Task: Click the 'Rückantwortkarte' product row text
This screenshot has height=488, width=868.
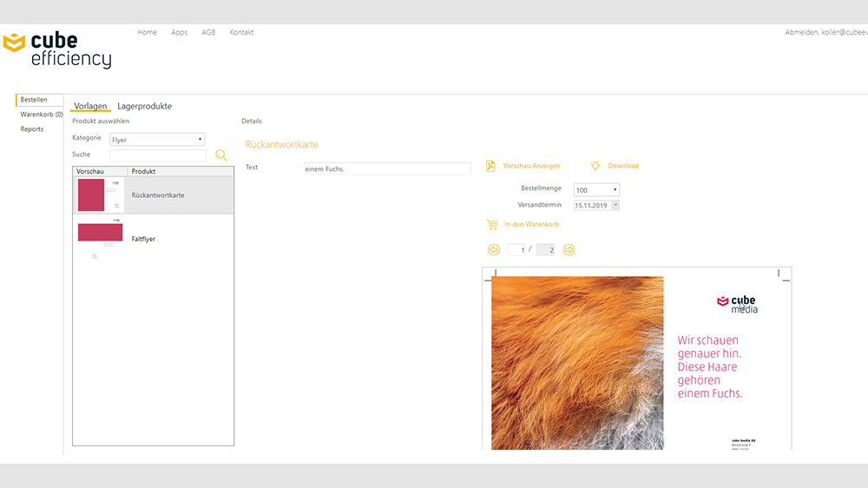Action: coord(158,195)
